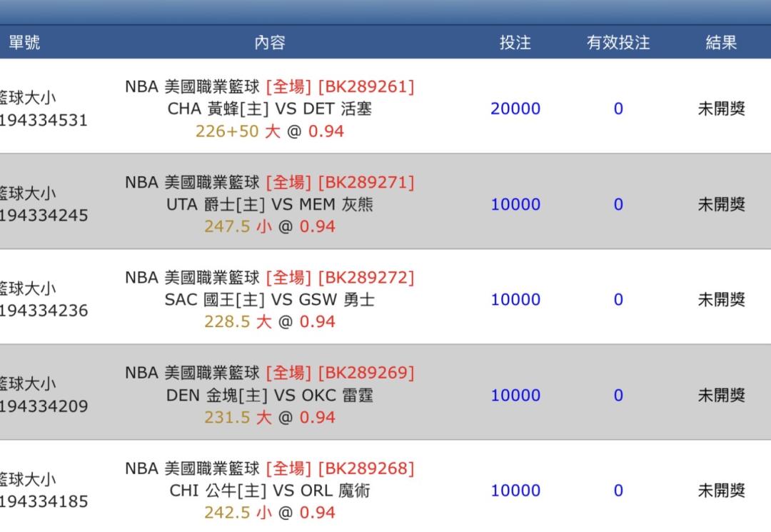Click the 有效投注 column header

pyautogui.click(x=618, y=43)
